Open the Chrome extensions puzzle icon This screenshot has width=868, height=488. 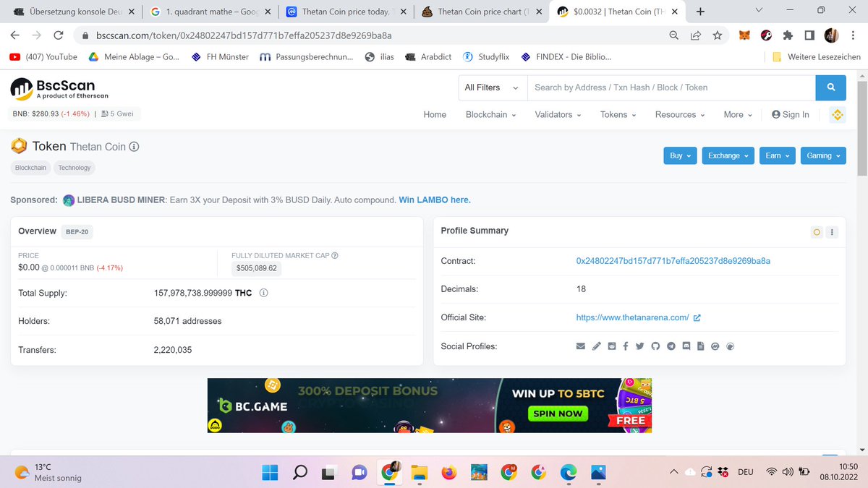788,35
